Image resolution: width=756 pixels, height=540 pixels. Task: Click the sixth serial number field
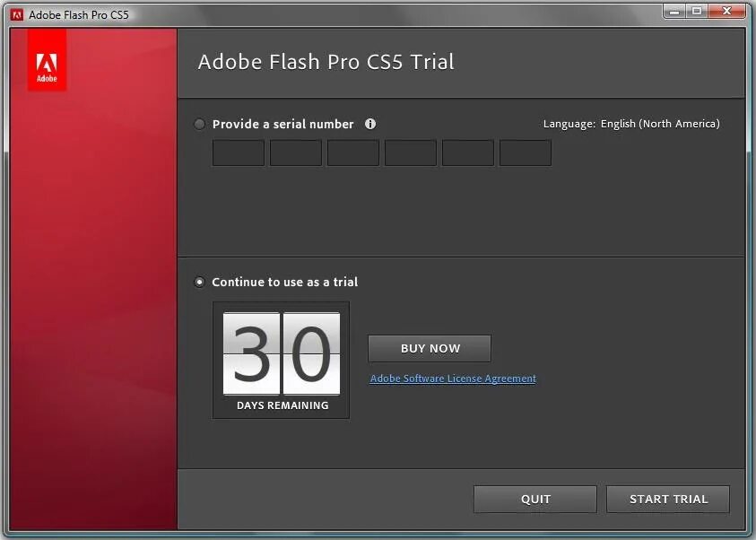(526, 152)
